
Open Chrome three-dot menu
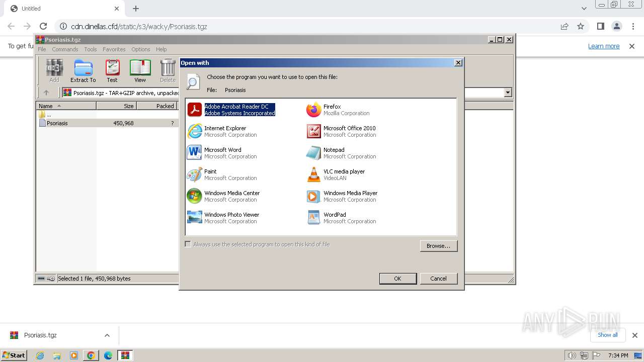(x=633, y=26)
